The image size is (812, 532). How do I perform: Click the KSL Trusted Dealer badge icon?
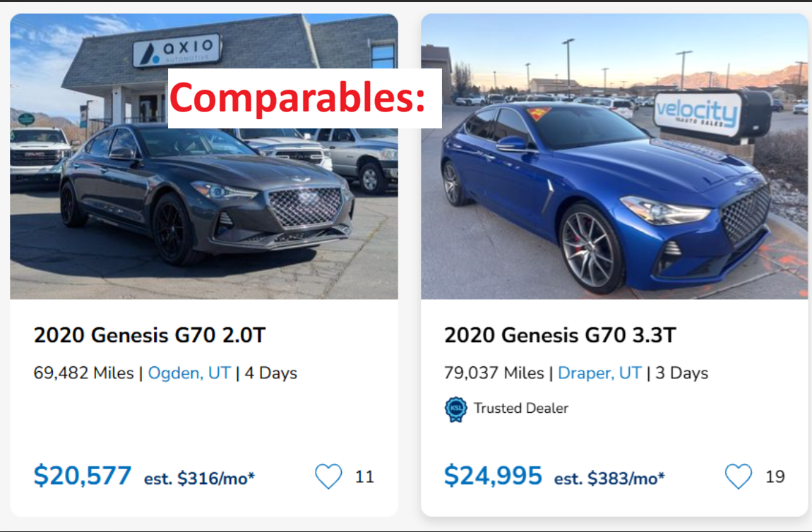tap(455, 409)
